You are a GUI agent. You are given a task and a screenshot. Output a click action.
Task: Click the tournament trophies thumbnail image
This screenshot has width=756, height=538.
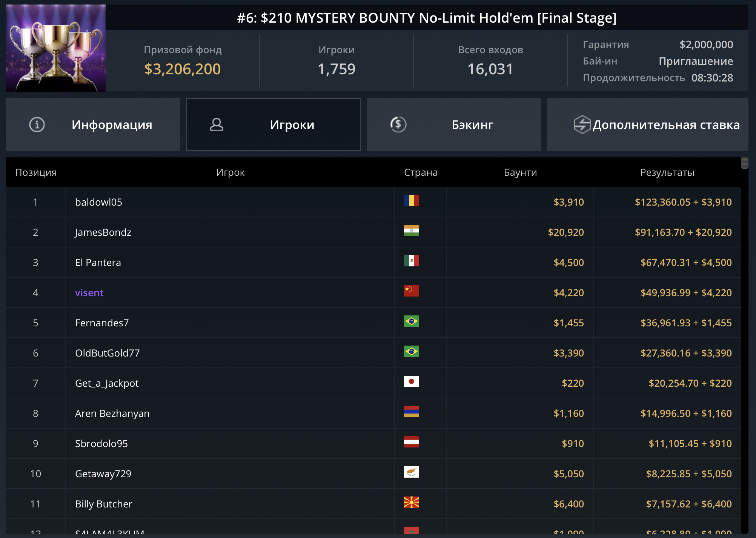point(56,48)
